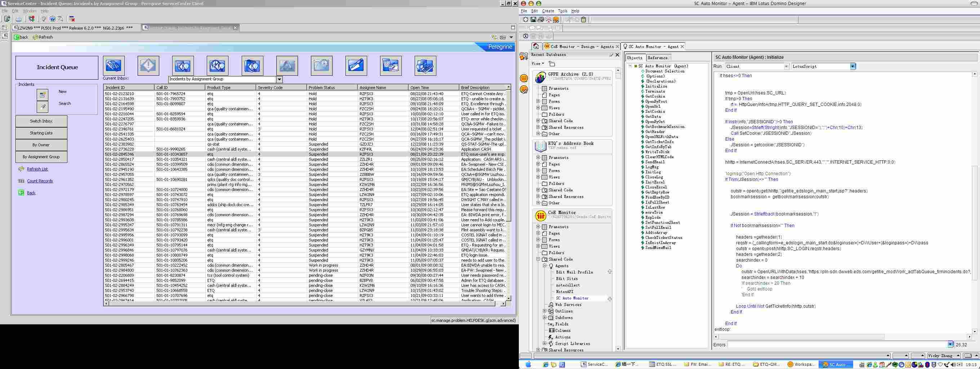
Task: Open the File menu in Domino Designer
Action: point(524,11)
